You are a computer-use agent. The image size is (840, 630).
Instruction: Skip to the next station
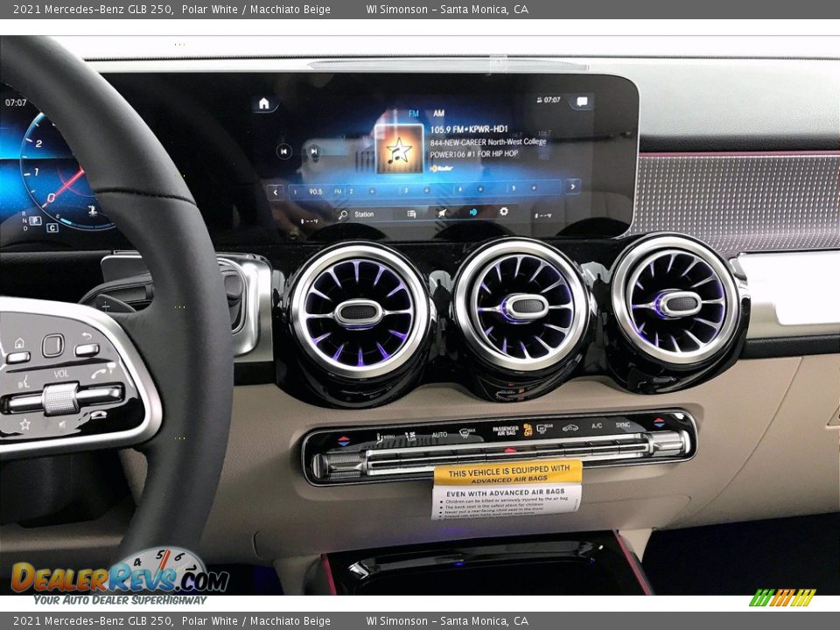[314, 151]
